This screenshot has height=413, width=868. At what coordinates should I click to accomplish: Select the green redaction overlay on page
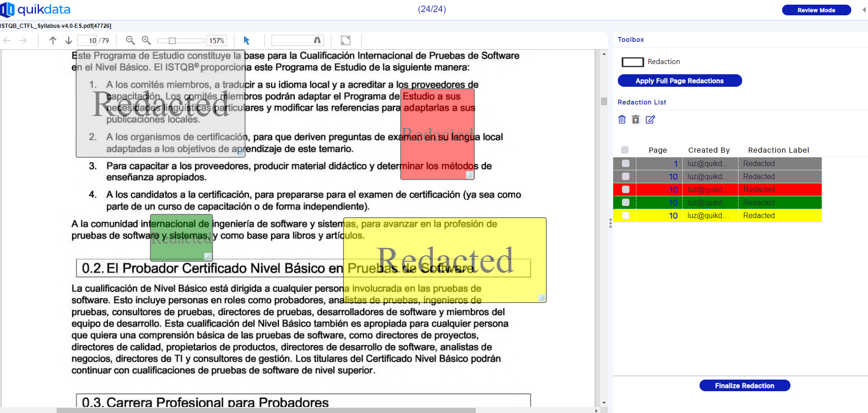click(x=181, y=237)
